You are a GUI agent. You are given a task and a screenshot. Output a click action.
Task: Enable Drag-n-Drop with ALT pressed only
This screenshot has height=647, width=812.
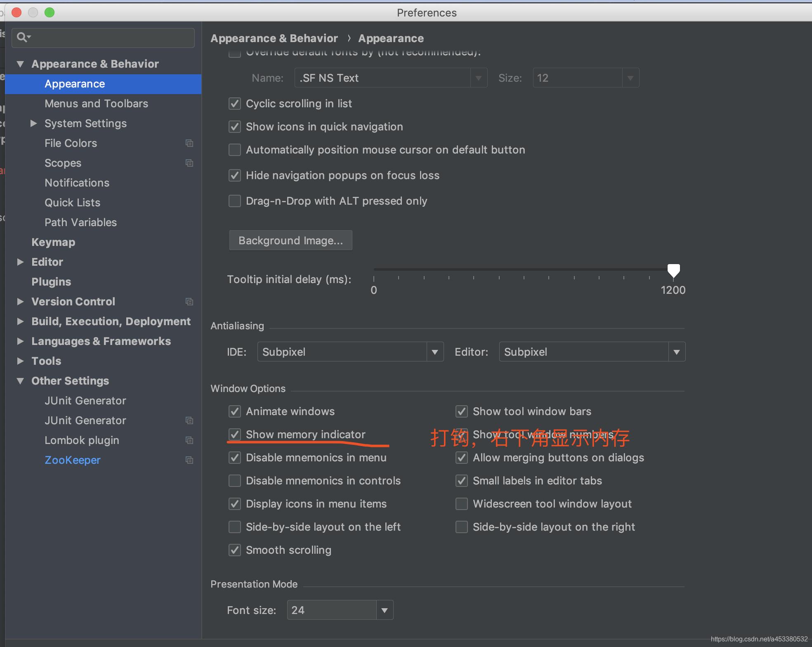tap(235, 201)
